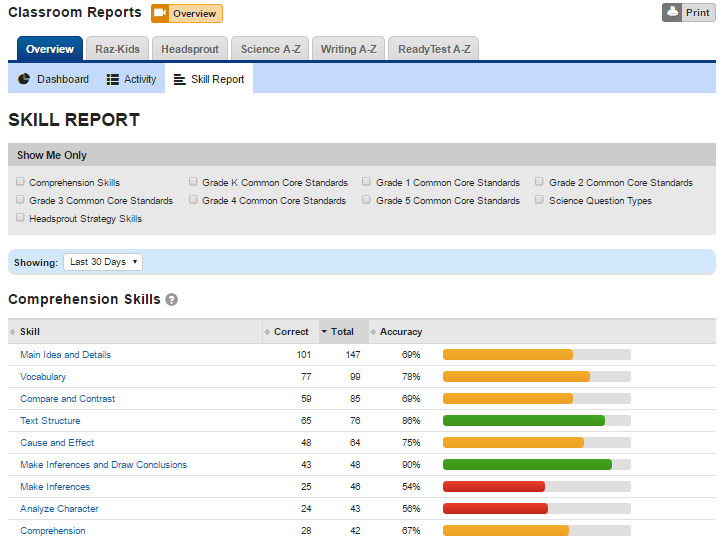728x540 pixels.
Task: Click the 147 total for Main Idea
Action: (353, 355)
